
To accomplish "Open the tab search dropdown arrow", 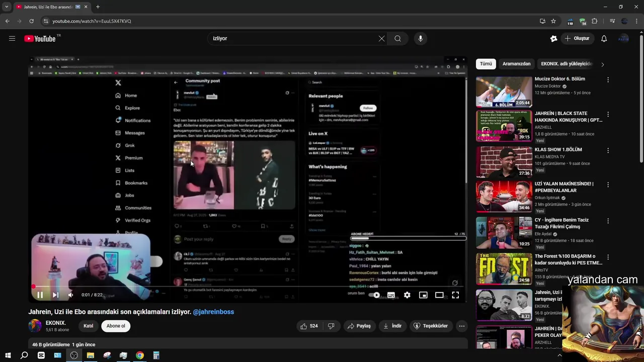I will [x=7, y=7].
